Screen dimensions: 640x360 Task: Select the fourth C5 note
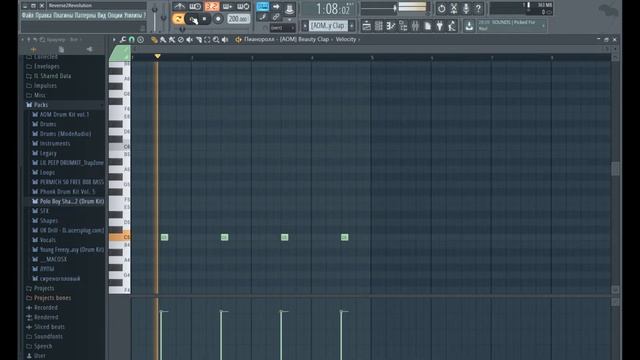[344, 237]
